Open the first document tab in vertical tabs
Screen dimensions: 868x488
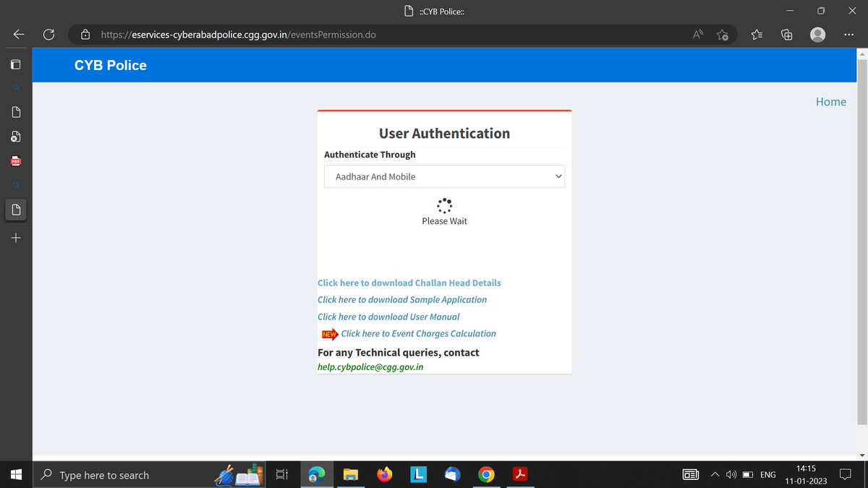click(16, 112)
